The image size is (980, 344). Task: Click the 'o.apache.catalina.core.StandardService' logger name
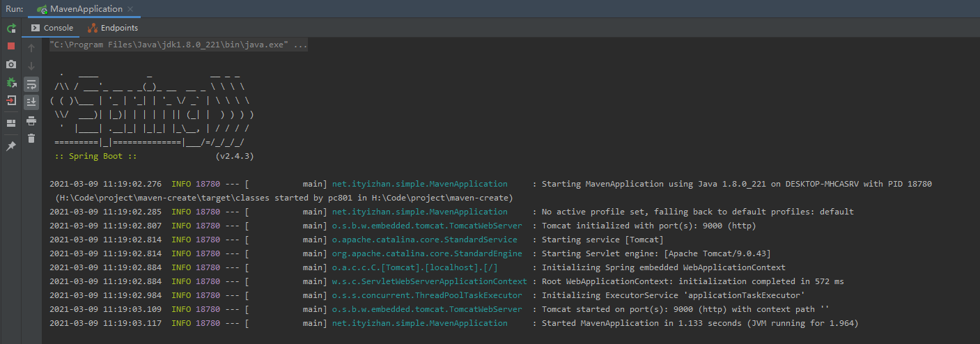[425, 240]
